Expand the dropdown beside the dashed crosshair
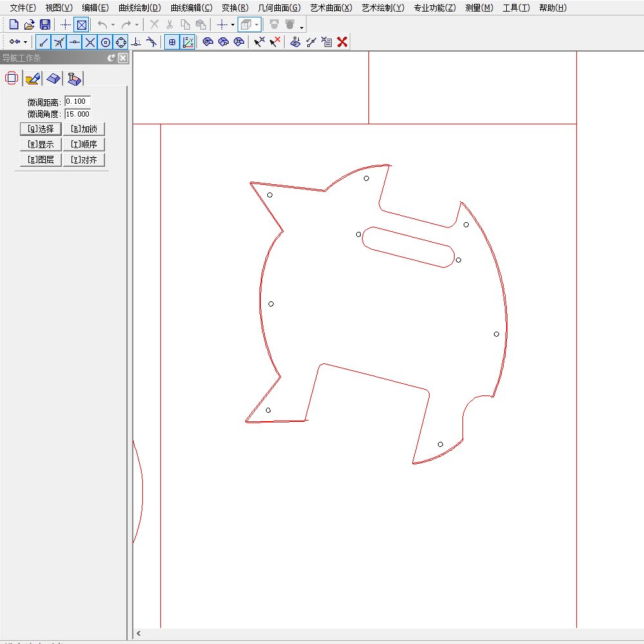Image resolution: width=644 pixels, height=644 pixels. point(233,24)
